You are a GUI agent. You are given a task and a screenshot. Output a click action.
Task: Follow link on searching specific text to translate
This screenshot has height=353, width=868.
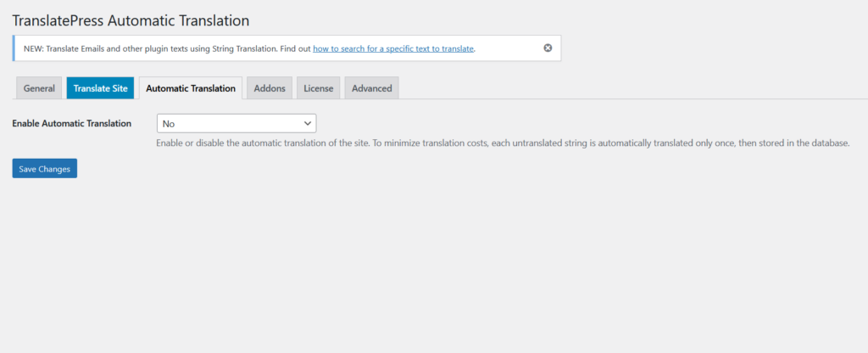tap(393, 48)
